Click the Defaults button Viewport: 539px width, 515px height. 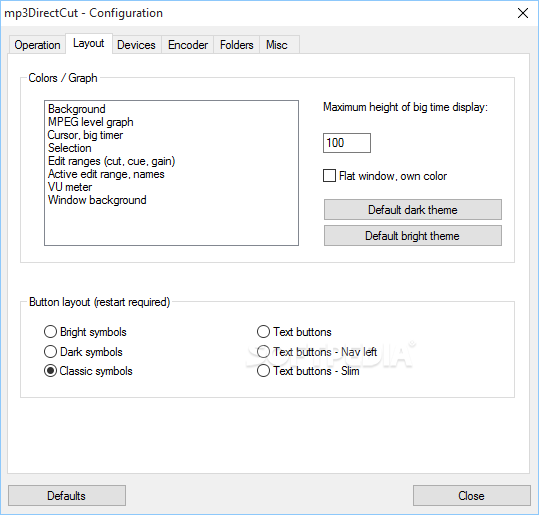(x=67, y=496)
